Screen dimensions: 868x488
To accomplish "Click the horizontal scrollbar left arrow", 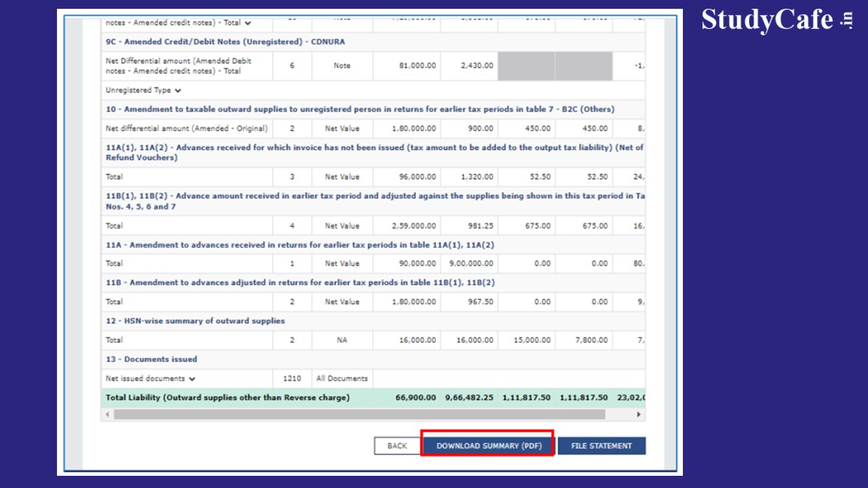I will point(107,414).
